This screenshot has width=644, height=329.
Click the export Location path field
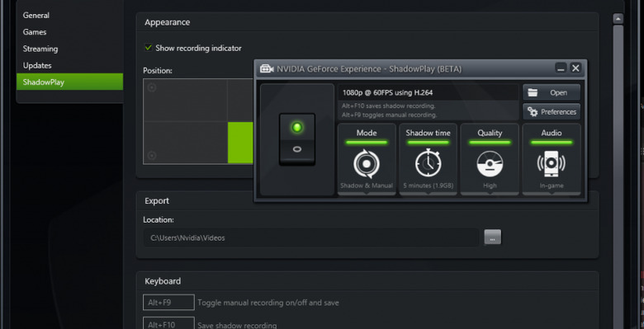tap(311, 237)
